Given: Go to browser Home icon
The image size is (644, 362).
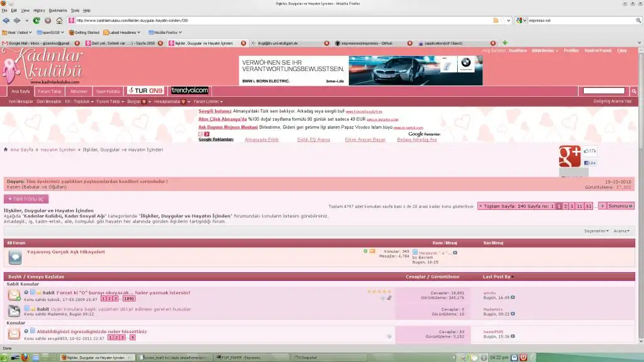Looking at the screenshot, I should [59, 20].
